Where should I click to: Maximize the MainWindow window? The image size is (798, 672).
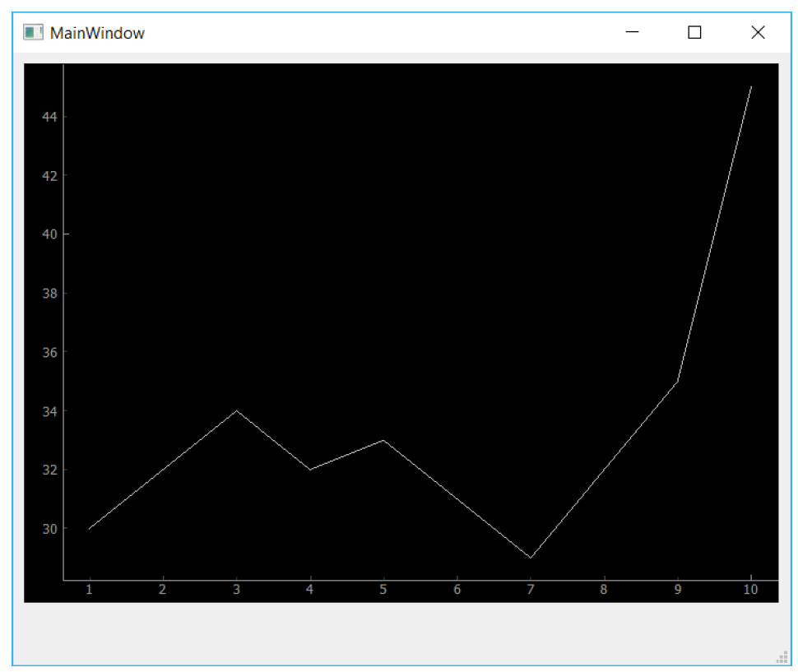[694, 33]
